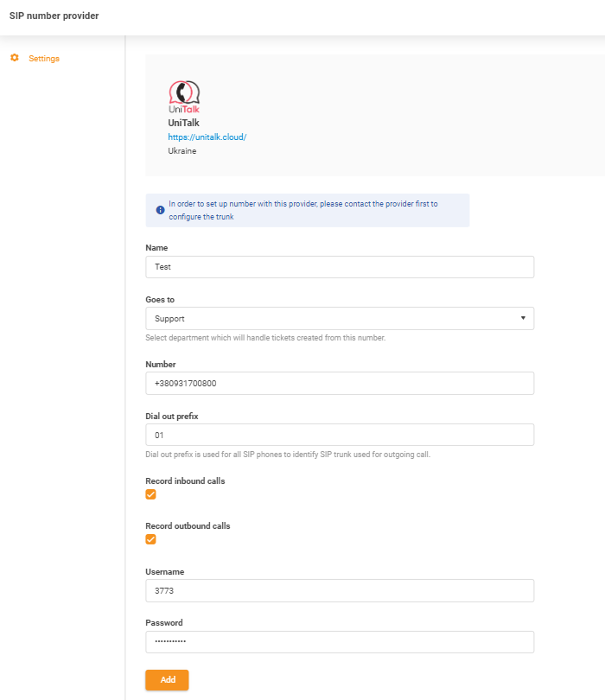605x700 pixels.
Task: Disable the Record outbound calls checkbox
Action: click(x=150, y=538)
